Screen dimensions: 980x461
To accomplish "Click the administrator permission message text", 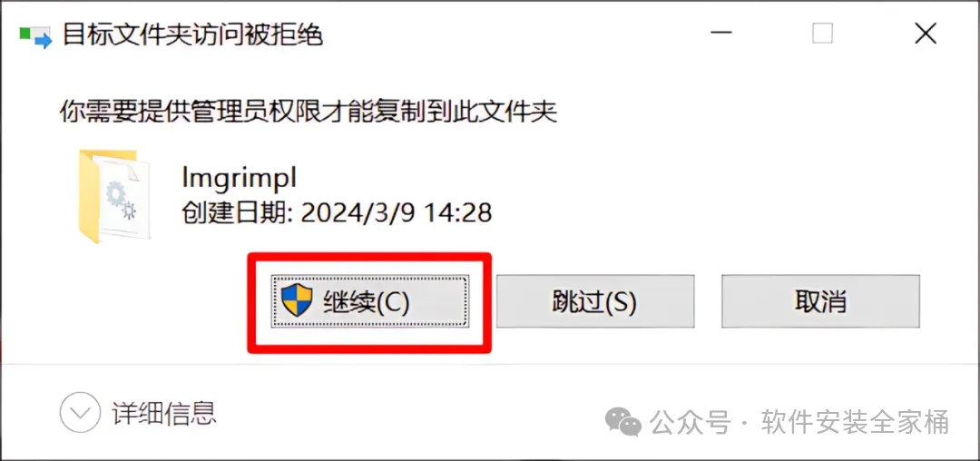I will 309,112.
